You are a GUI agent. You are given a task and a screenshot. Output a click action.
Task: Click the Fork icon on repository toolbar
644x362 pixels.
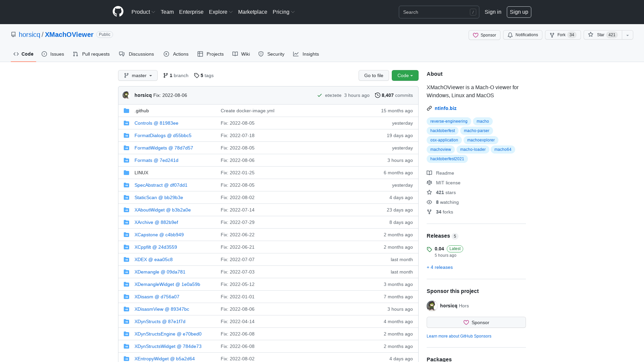[x=552, y=35]
